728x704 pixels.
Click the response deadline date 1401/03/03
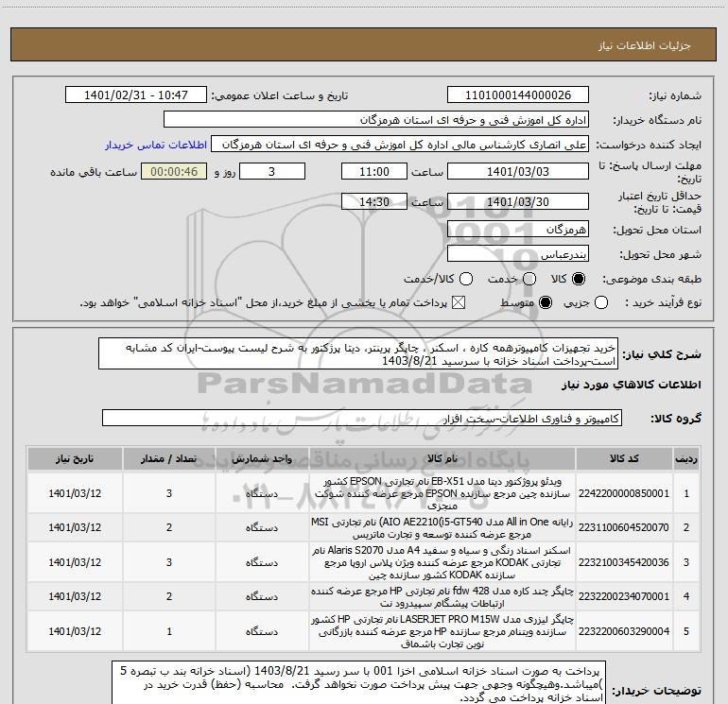(518, 172)
